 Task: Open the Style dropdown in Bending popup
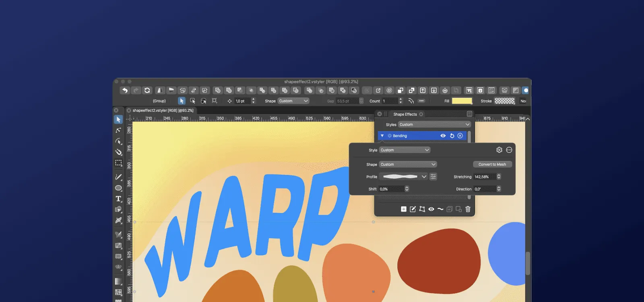point(405,150)
